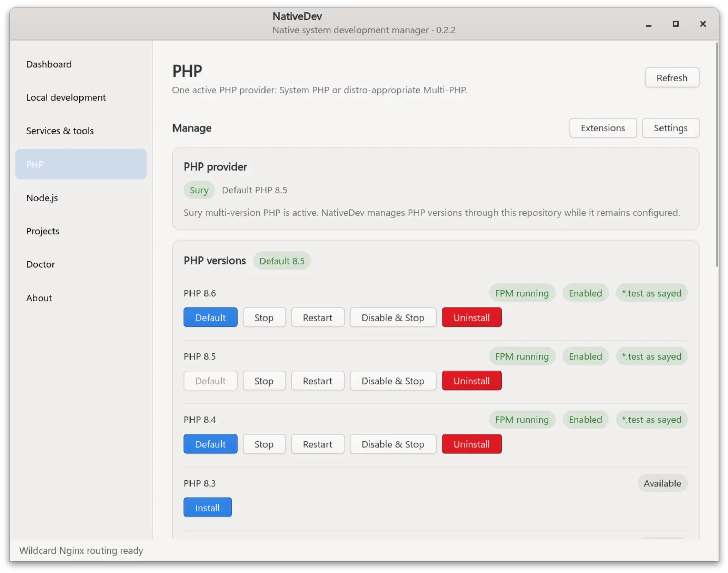Open the Doctor page
This screenshot has height=573, width=728.
click(81, 264)
